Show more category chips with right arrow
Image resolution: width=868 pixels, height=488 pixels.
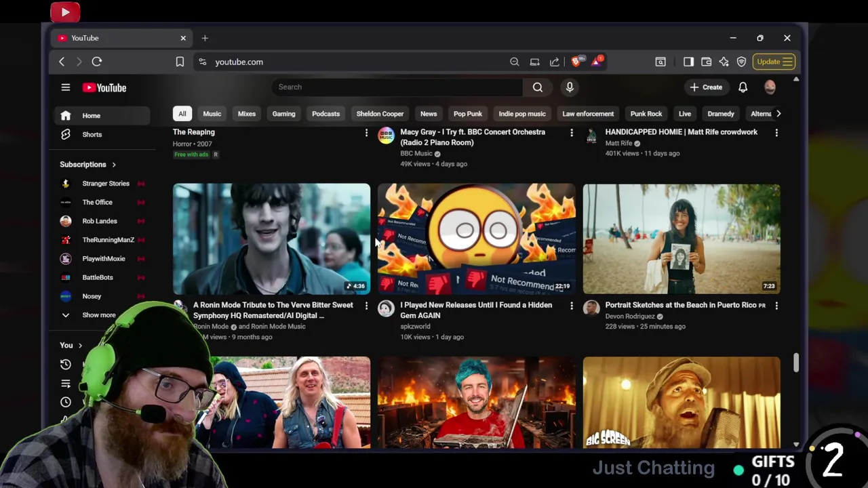tap(778, 114)
